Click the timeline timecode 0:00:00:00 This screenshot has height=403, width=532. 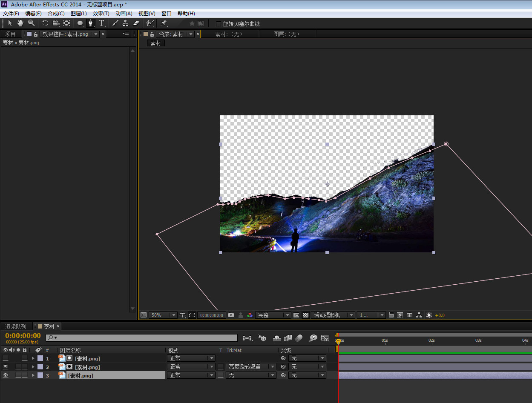(23, 336)
